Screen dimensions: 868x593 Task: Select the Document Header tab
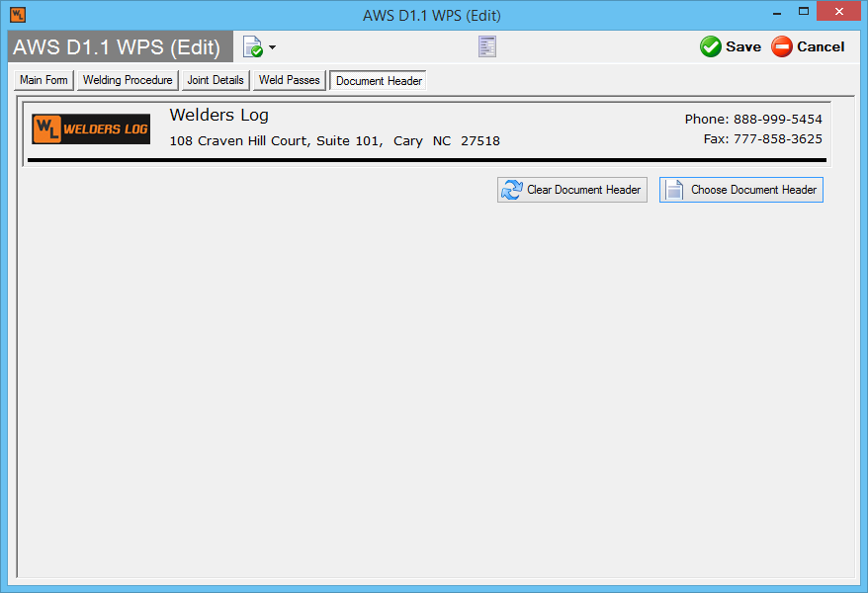pos(379,81)
